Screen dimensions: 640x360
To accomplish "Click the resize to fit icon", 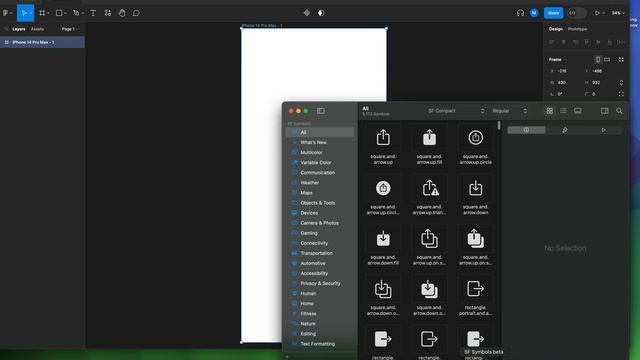I will 621,60.
